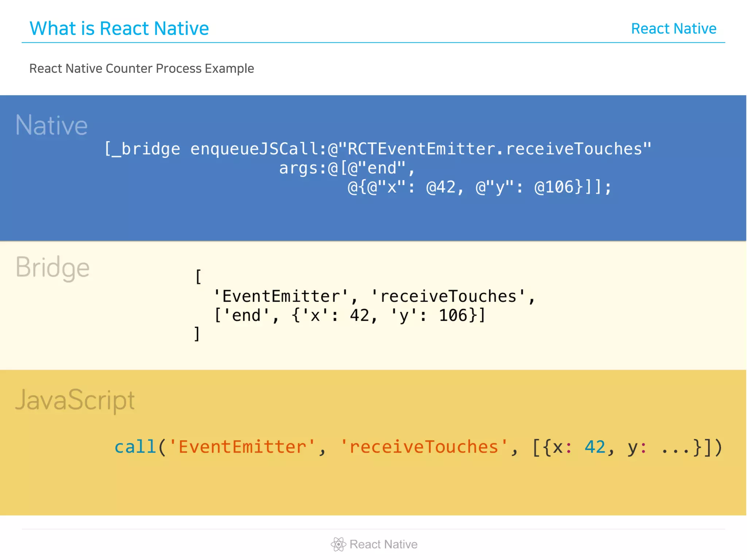Click the 'React Native' header text at top right
The width and height of the screenshot is (747, 560).
(674, 28)
